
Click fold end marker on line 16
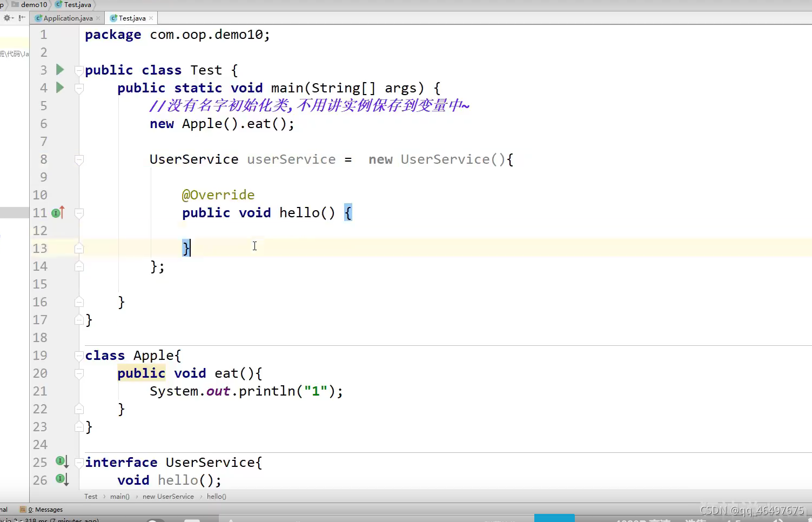click(79, 302)
